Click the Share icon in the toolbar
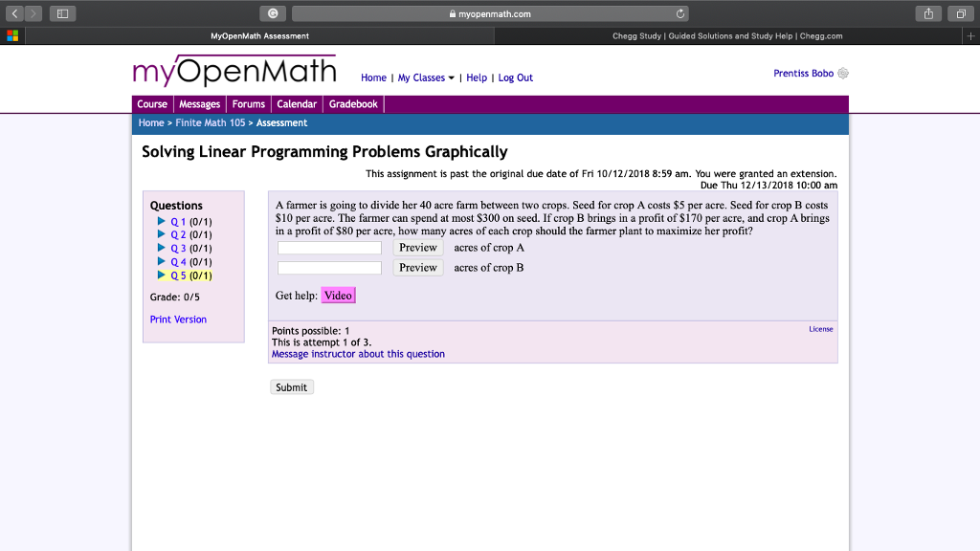Image resolution: width=980 pixels, height=551 pixels. pos(927,13)
